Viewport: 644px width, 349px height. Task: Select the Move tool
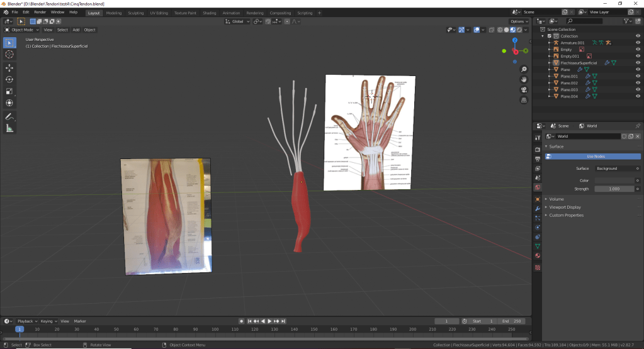9,68
